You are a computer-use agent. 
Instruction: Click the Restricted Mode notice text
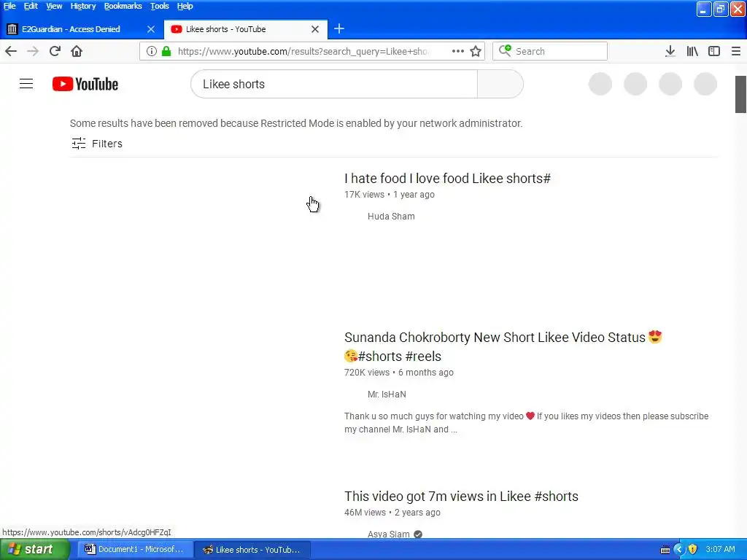296,123
